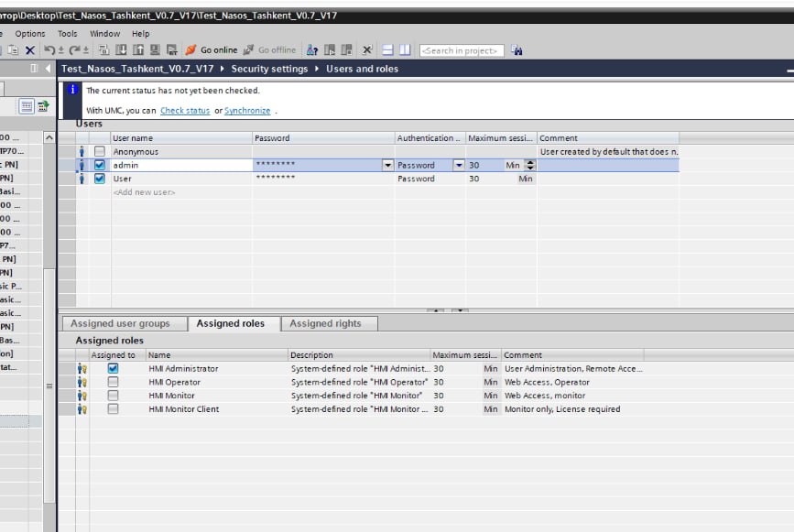Click the Undo arrow icon
Viewport: 794px width, 532px height.
(49, 49)
